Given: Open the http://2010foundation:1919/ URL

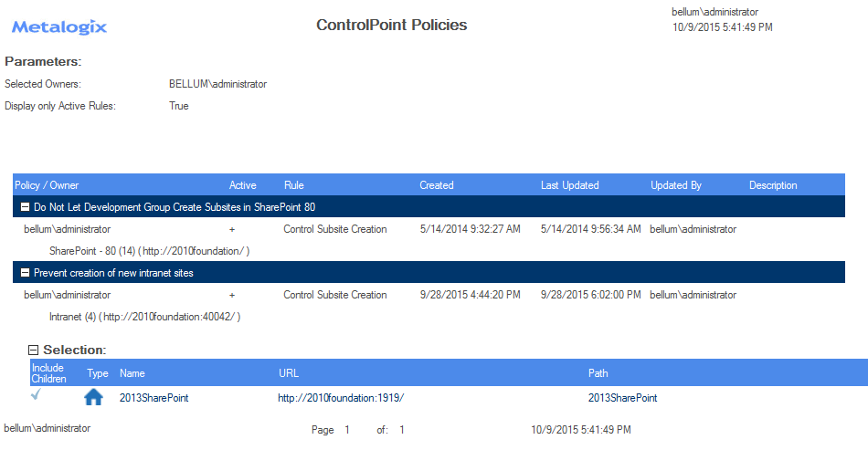Looking at the screenshot, I should click(341, 398).
